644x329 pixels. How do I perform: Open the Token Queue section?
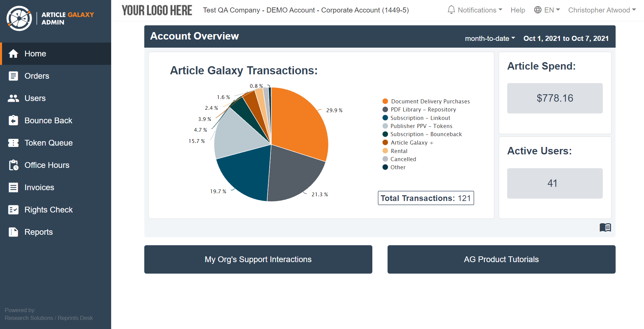point(14,143)
